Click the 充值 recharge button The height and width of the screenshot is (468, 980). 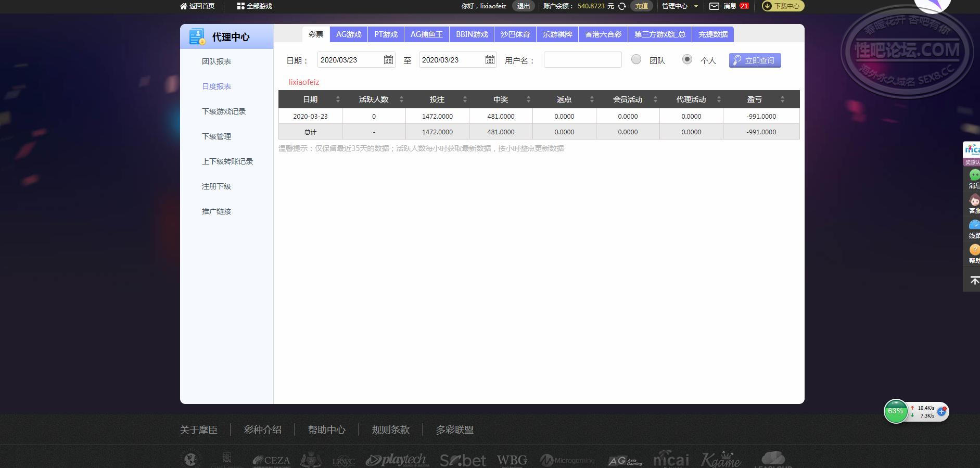642,6
